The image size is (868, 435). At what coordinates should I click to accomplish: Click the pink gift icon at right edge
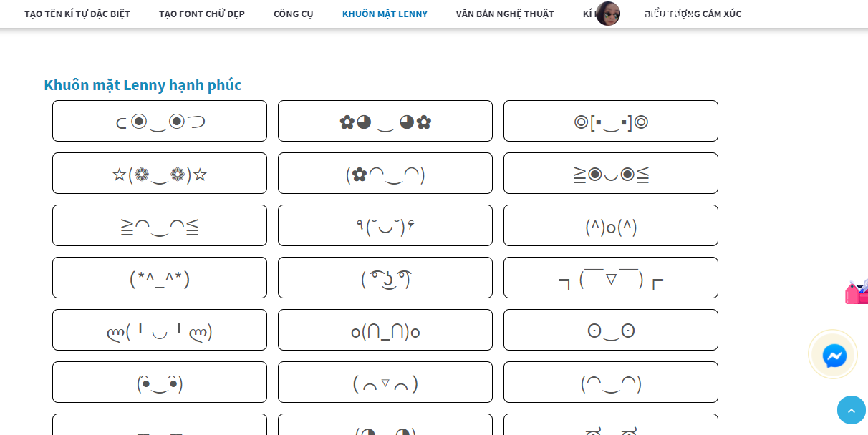click(x=857, y=292)
